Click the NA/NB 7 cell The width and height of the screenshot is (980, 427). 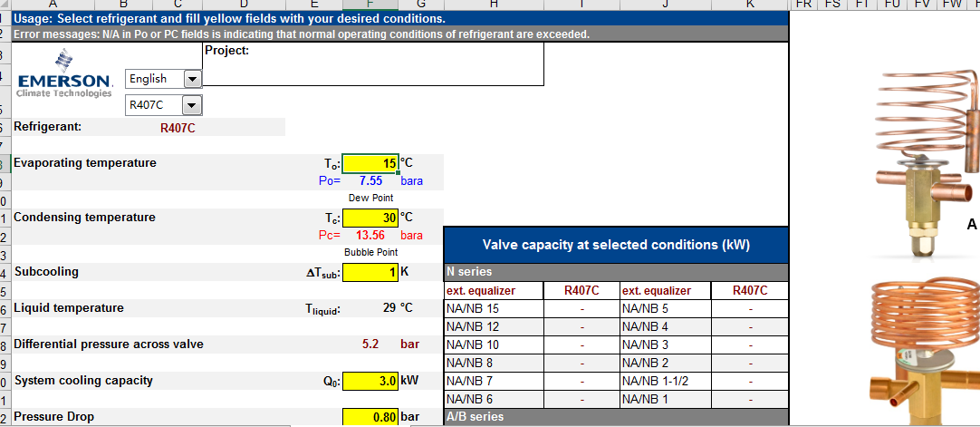tap(494, 382)
